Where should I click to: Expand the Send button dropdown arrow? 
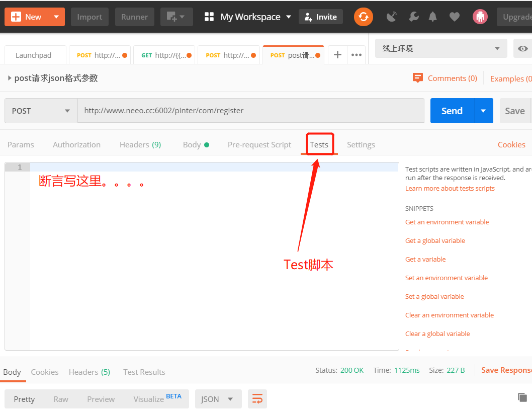[x=483, y=111]
